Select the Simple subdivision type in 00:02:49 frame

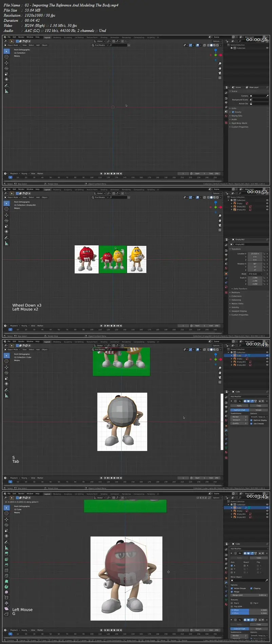(x=258, y=410)
